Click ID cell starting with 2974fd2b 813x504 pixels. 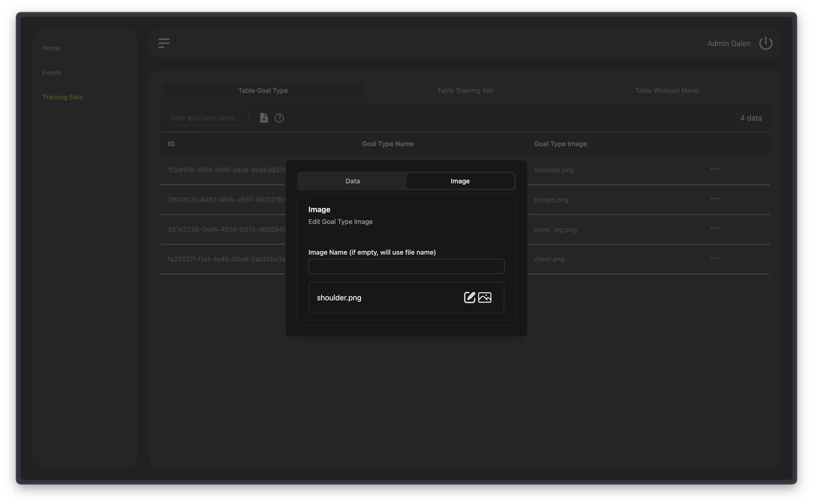click(x=227, y=200)
